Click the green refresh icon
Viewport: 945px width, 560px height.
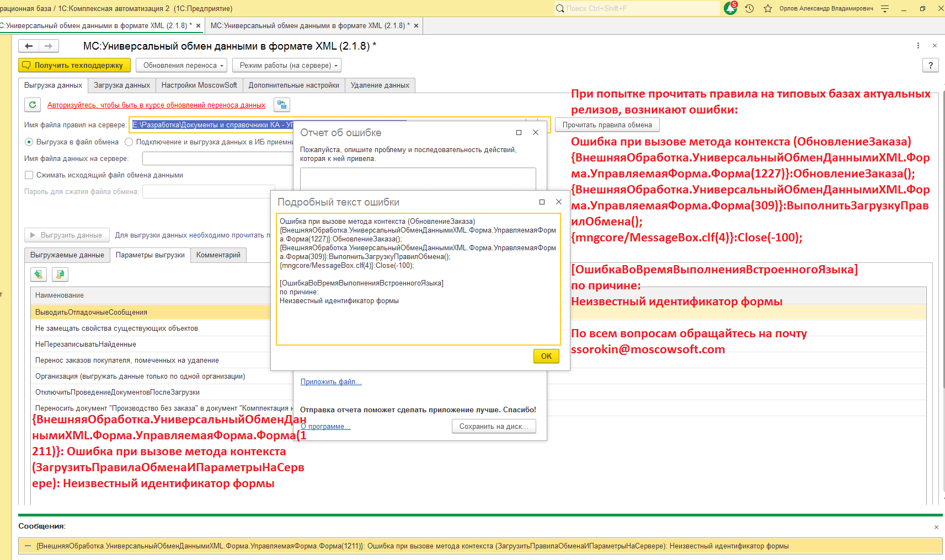[x=33, y=105]
